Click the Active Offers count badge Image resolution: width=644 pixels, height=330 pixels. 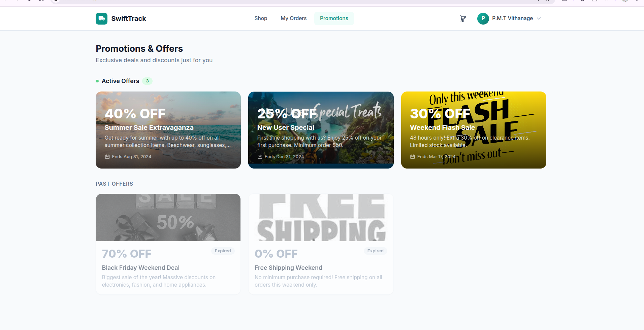pos(147,81)
